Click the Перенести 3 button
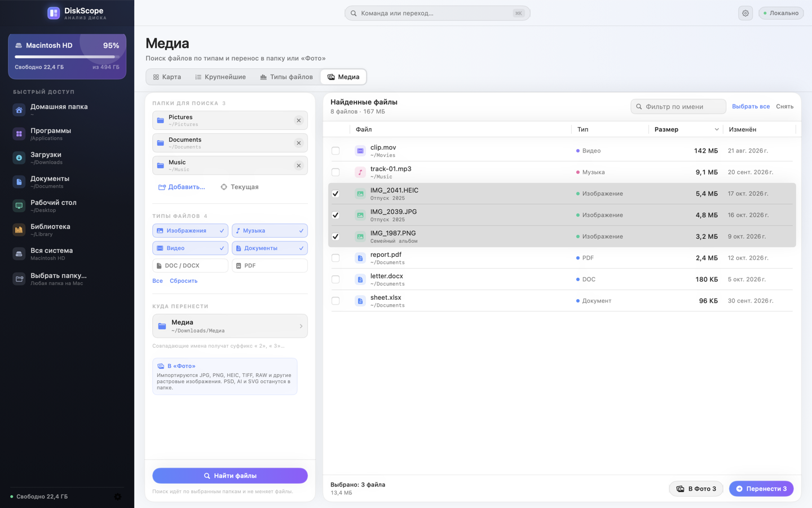812x508 pixels. click(761, 489)
